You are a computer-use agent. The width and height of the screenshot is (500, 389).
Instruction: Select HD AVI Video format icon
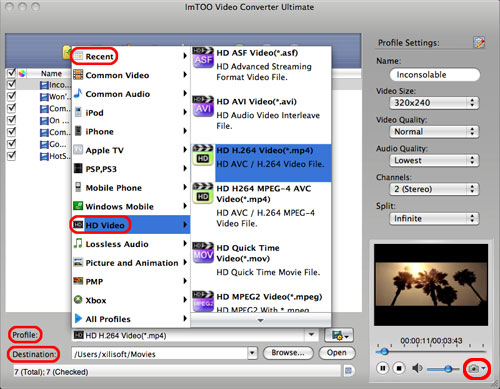(203, 106)
